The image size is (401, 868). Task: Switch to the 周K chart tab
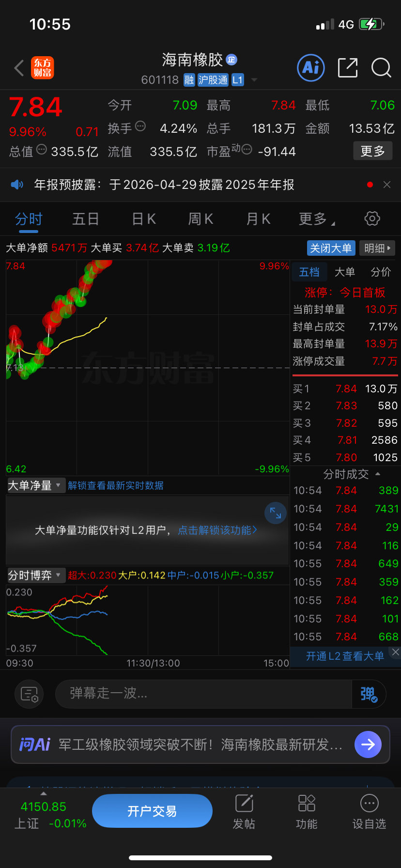[x=200, y=219]
